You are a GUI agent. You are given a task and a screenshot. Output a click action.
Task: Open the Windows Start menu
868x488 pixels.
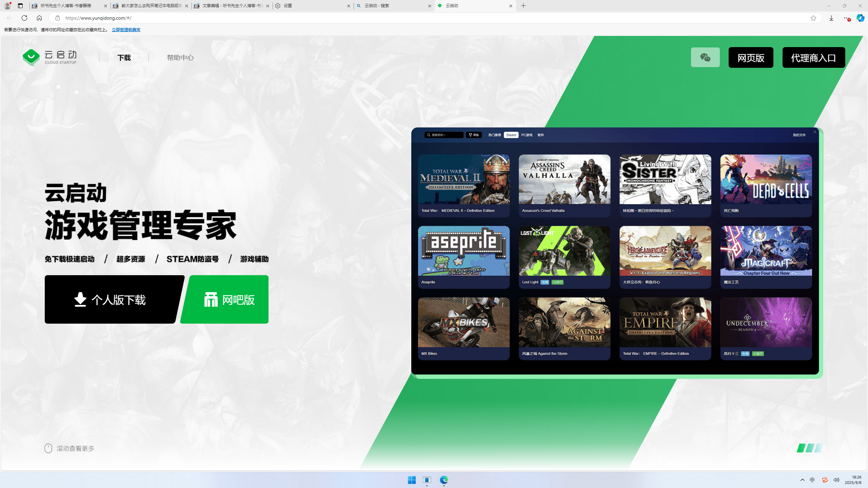[x=412, y=480]
